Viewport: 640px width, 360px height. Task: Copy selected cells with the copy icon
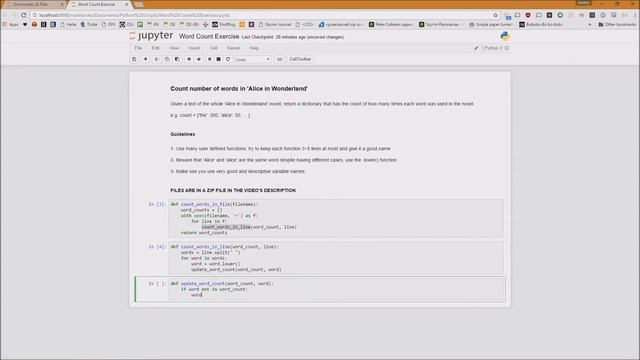(167, 59)
